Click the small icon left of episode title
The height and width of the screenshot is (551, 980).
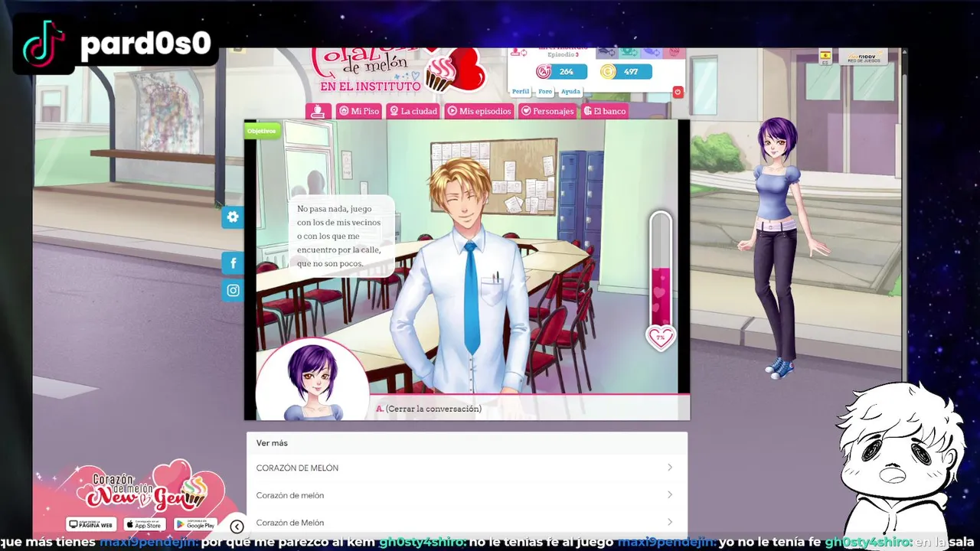click(518, 52)
